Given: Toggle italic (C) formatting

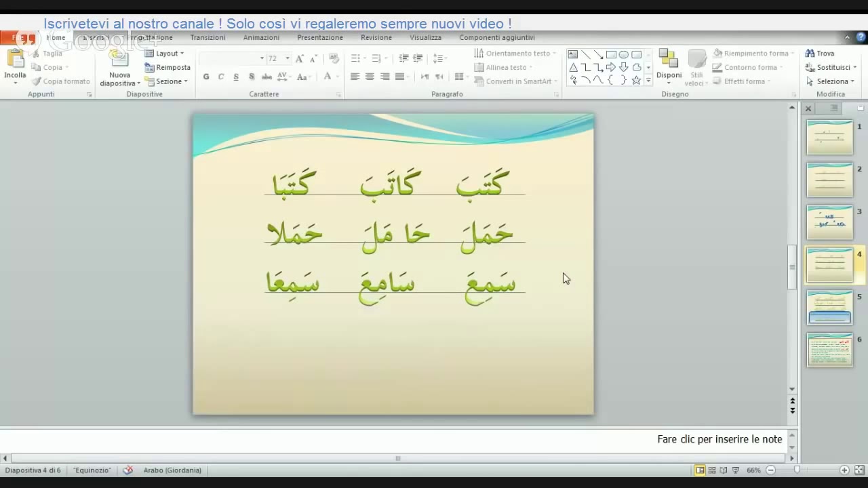Looking at the screenshot, I should (x=221, y=77).
